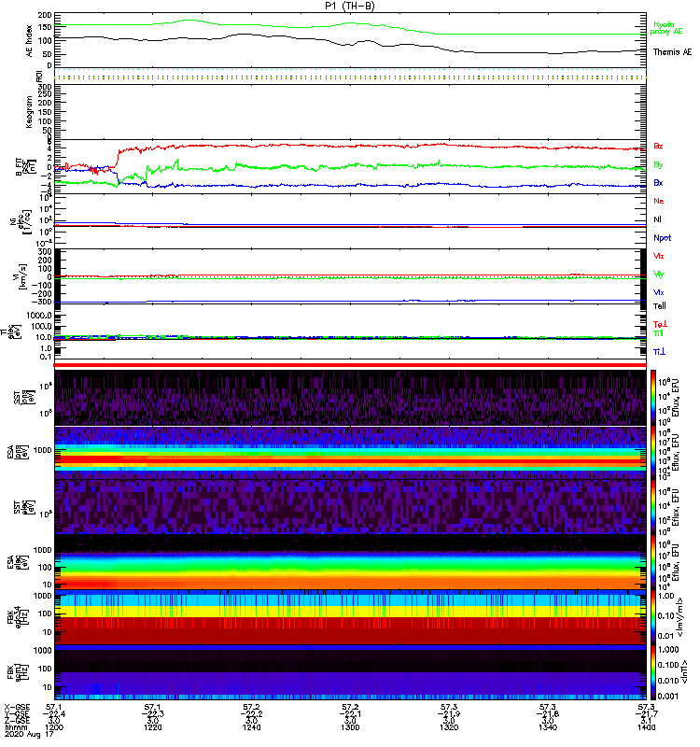
Task: Click the nT color scale bar
Action: (652, 672)
